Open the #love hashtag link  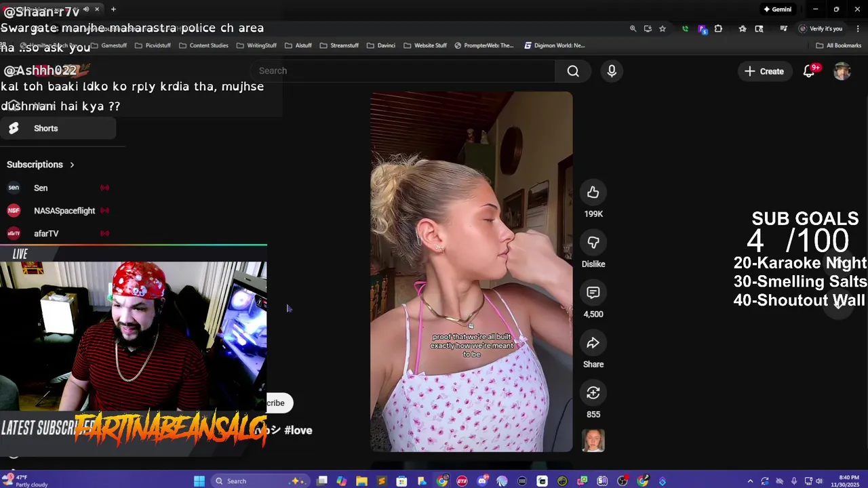(x=298, y=430)
